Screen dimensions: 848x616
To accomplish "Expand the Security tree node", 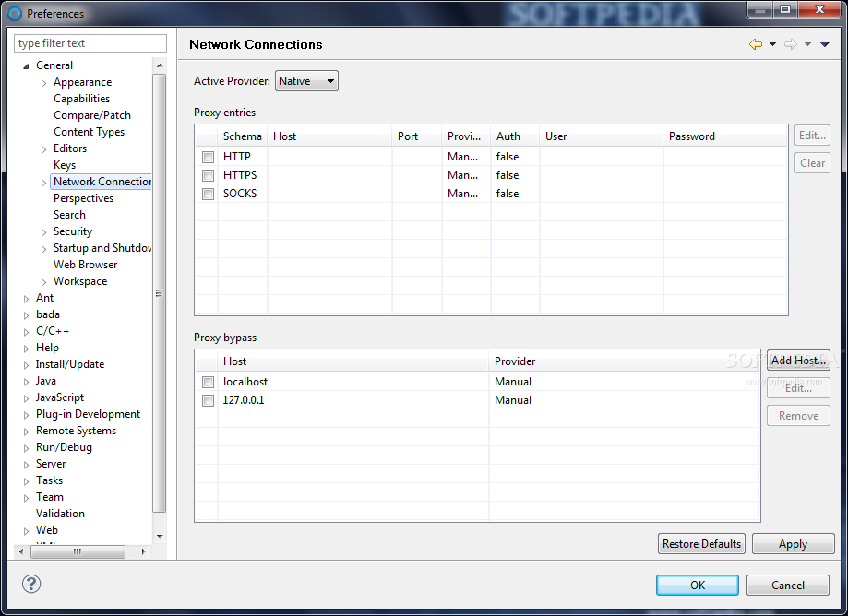I will 43,232.
